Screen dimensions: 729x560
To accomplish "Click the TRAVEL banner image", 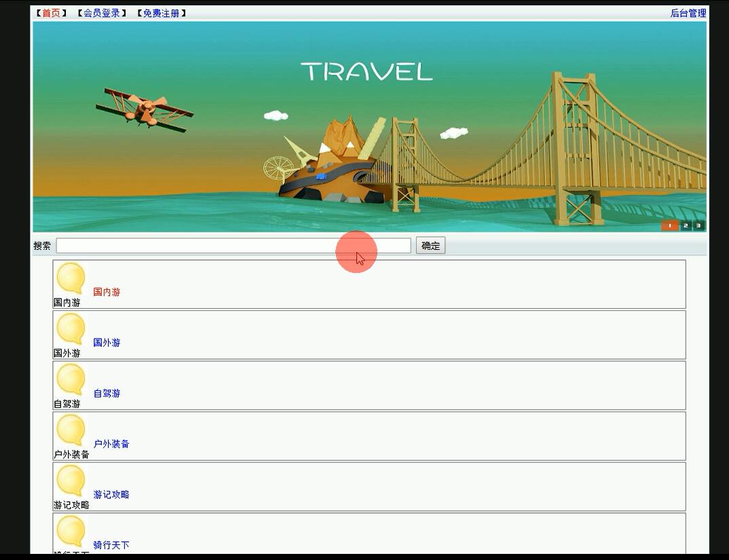I will click(370, 126).
